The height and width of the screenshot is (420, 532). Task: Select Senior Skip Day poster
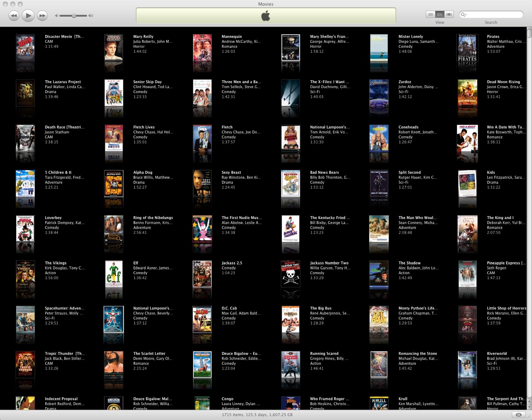[x=113, y=93]
